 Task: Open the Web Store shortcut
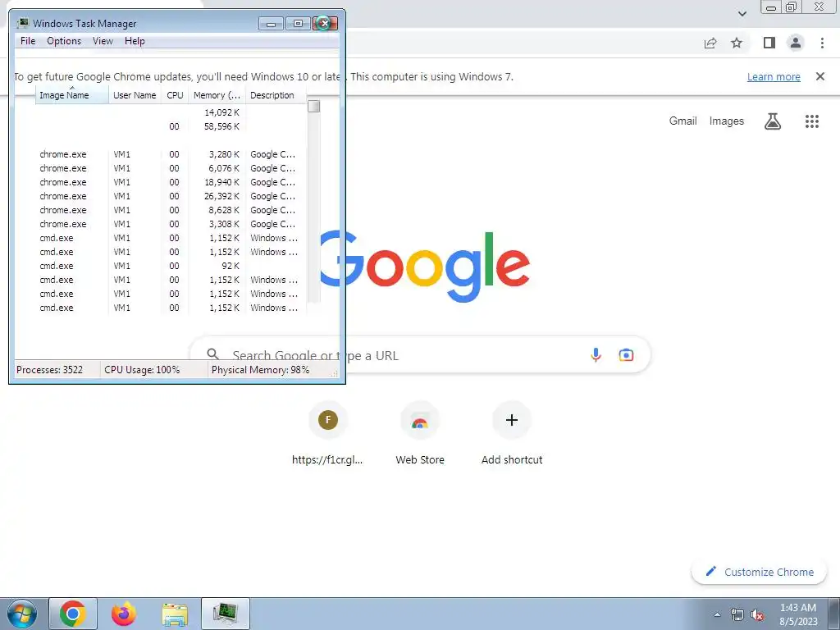point(420,434)
